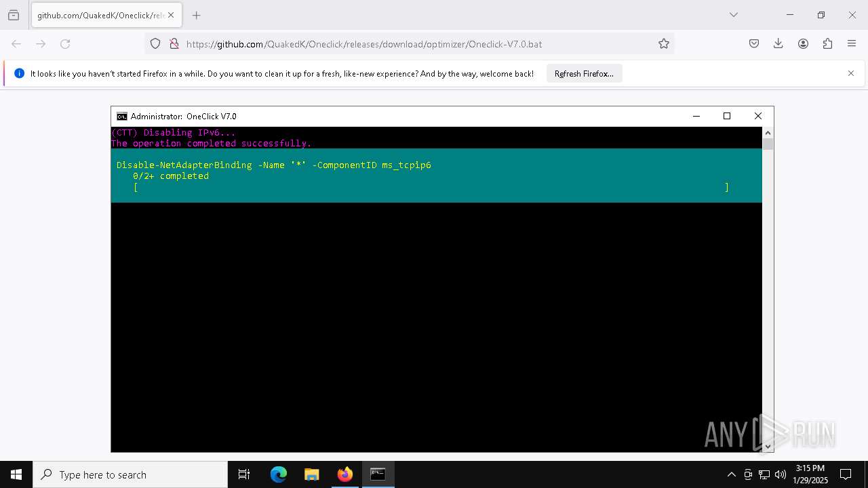This screenshot has height=488, width=868.
Task: Open the Firefox account menu
Action: pos(803,44)
